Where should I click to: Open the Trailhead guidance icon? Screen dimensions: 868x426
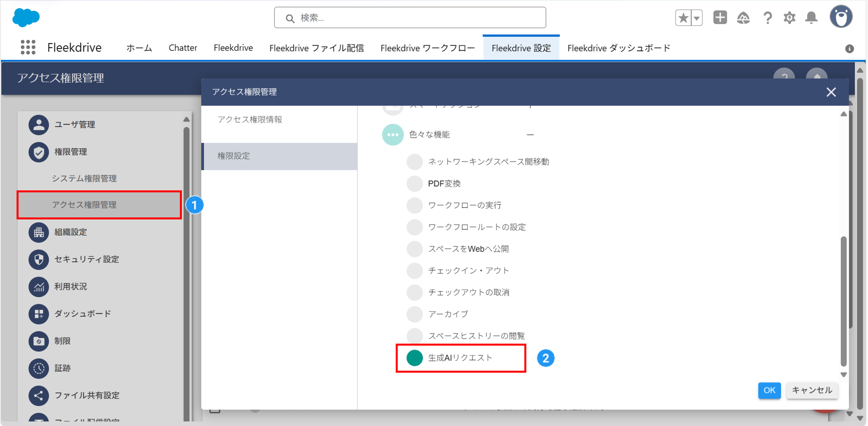(x=743, y=18)
